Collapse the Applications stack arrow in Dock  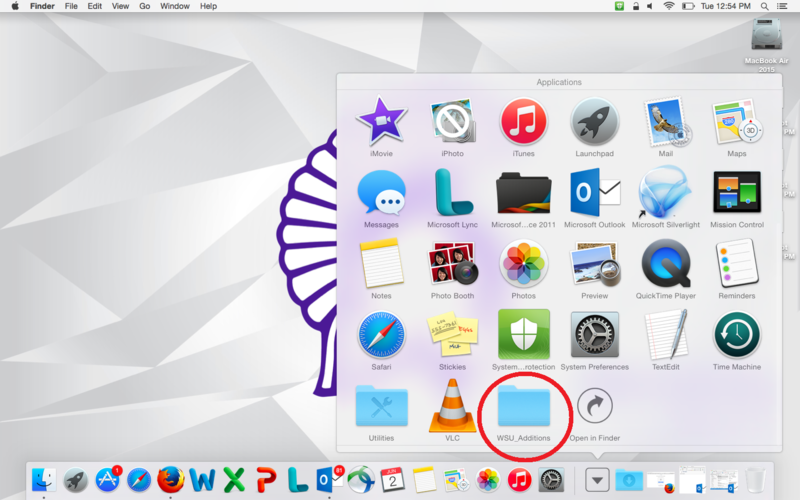click(x=597, y=479)
